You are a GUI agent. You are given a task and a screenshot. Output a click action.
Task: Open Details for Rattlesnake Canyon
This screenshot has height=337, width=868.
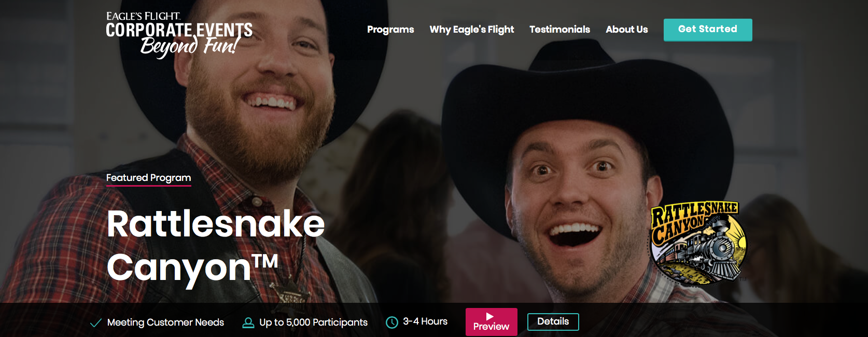[553, 321]
